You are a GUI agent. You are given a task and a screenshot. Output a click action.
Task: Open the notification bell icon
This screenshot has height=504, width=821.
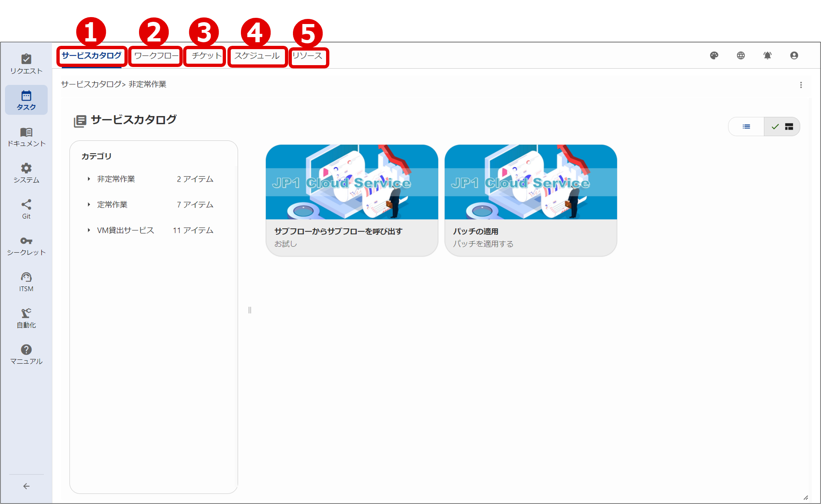click(x=768, y=55)
